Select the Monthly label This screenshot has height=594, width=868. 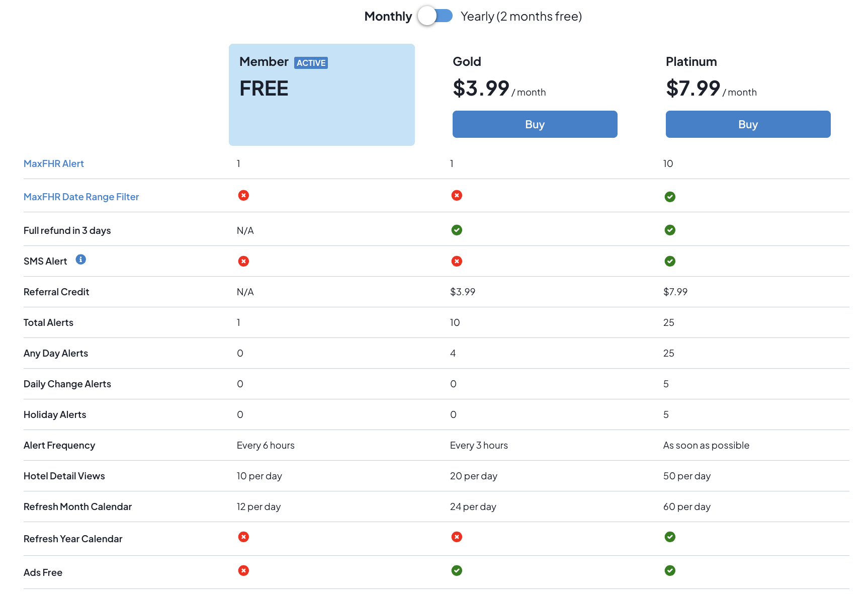coord(388,17)
